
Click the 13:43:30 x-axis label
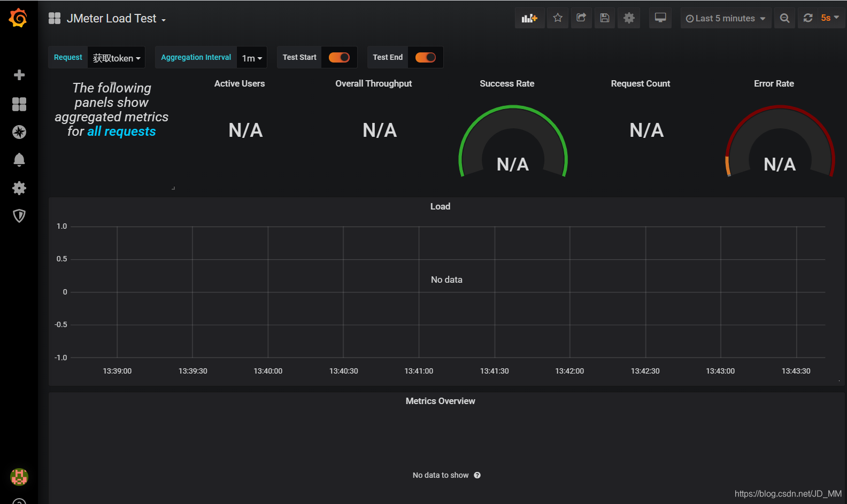(x=796, y=371)
